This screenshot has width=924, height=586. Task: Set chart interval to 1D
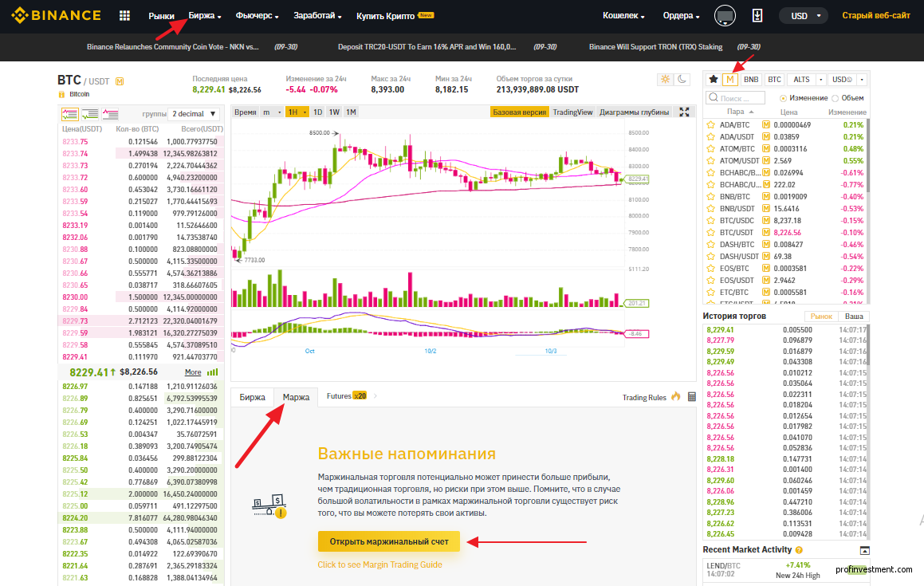tap(317, 112)
